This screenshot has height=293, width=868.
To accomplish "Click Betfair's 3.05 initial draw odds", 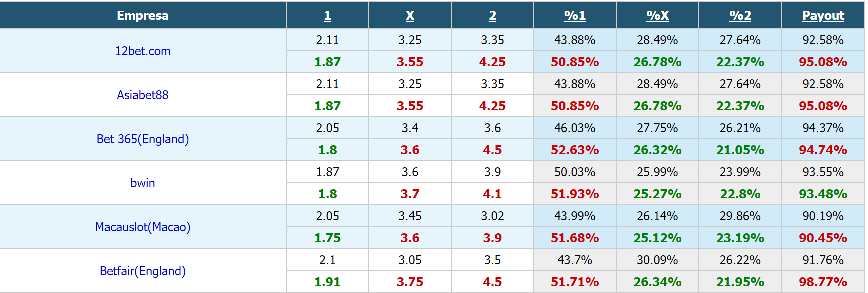I will coord(410,260).
